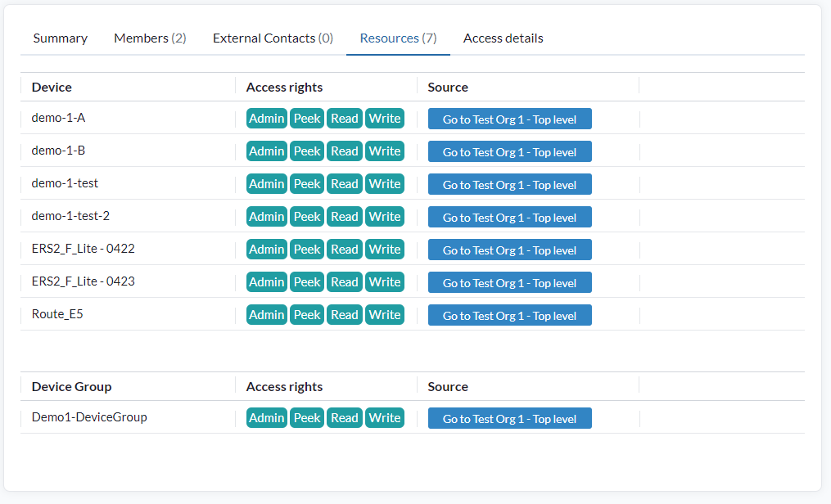
Task: Follow the source button for ERS2_F_Lite - 0422
Action: (510, 250)
